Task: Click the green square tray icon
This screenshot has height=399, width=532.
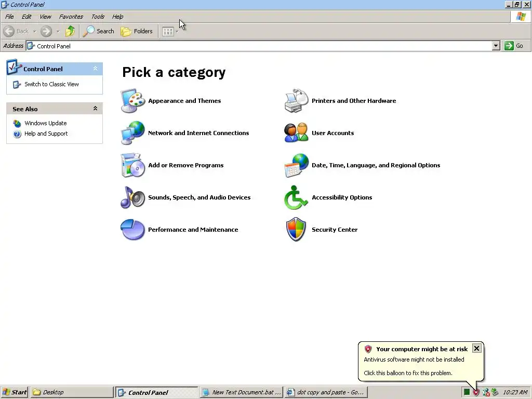Action: [467, 392]
